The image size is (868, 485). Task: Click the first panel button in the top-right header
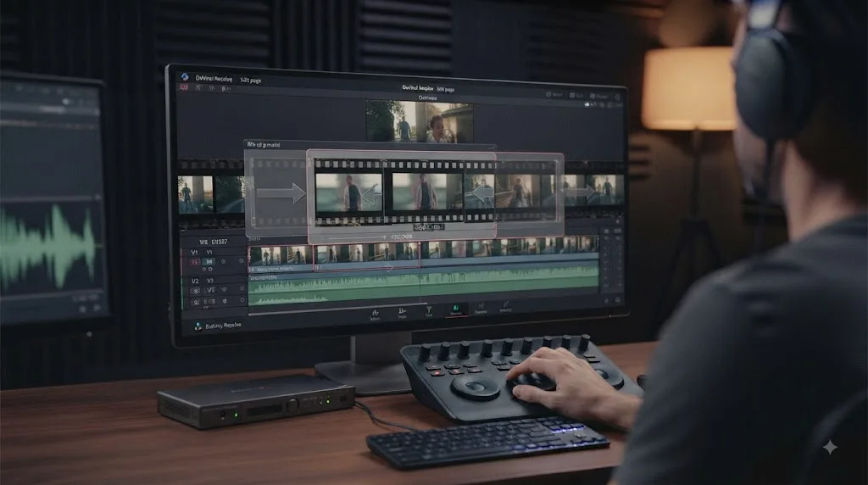(x=554, y=95)
